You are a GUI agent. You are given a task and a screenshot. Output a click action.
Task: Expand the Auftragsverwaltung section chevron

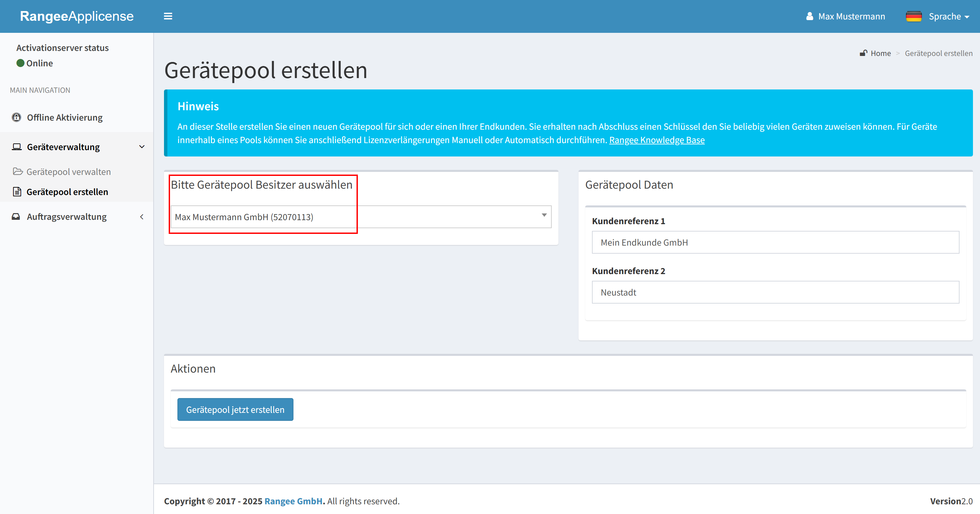coord(142,216)
